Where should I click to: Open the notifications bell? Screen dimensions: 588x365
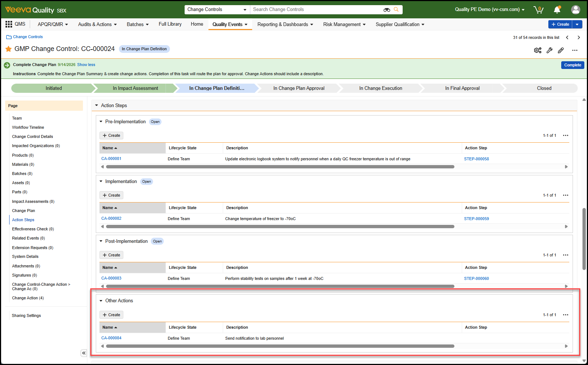[x=557, y=10]
